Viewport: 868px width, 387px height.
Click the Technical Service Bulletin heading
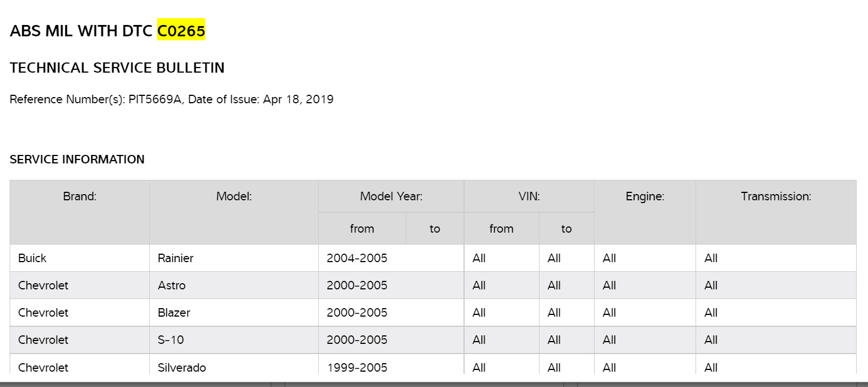click(117, 68)
